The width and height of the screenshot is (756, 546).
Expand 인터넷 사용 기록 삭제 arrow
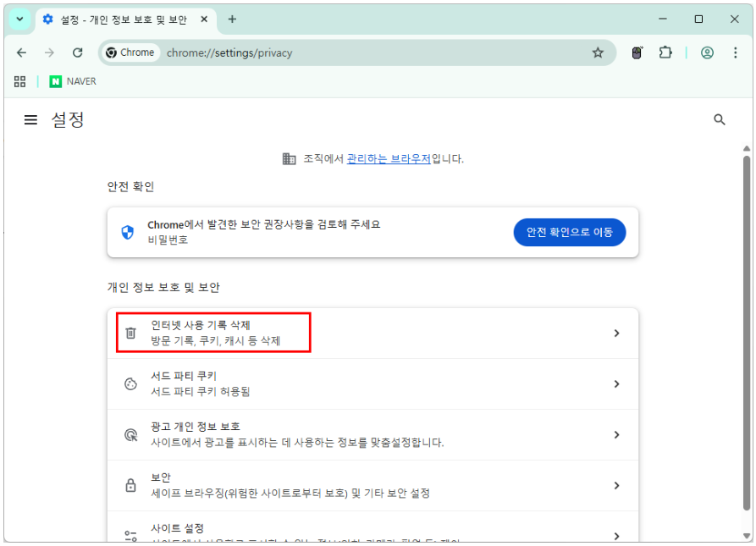616,334
